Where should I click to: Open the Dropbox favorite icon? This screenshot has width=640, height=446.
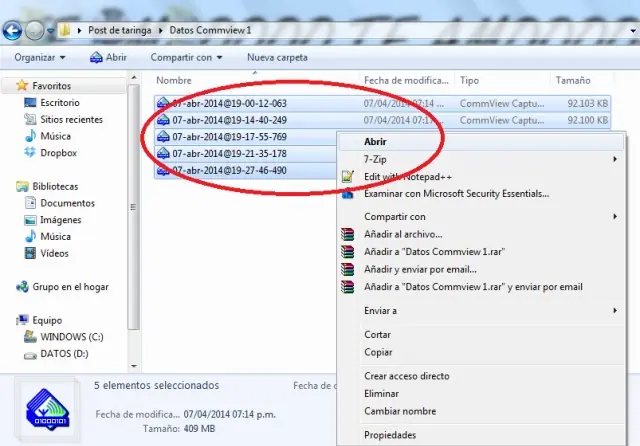30,153
